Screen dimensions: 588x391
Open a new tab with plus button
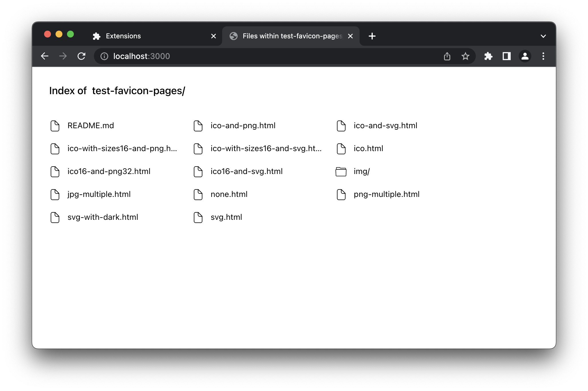click(x=372, y=36)
